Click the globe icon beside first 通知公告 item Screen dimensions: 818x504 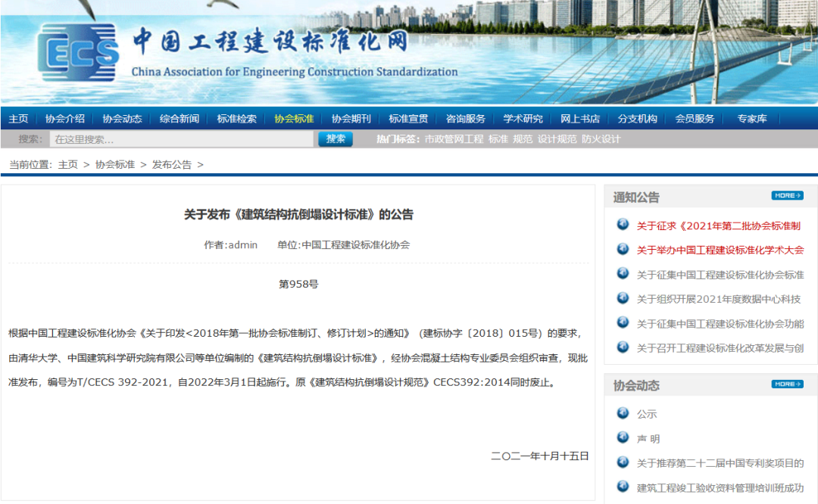coord(623,225)
